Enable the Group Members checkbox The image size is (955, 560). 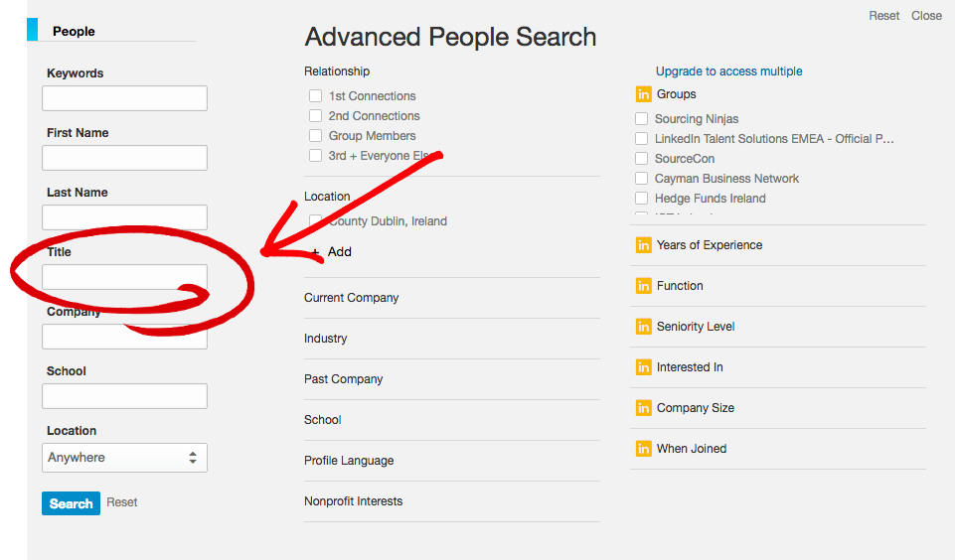click(315, 136)
